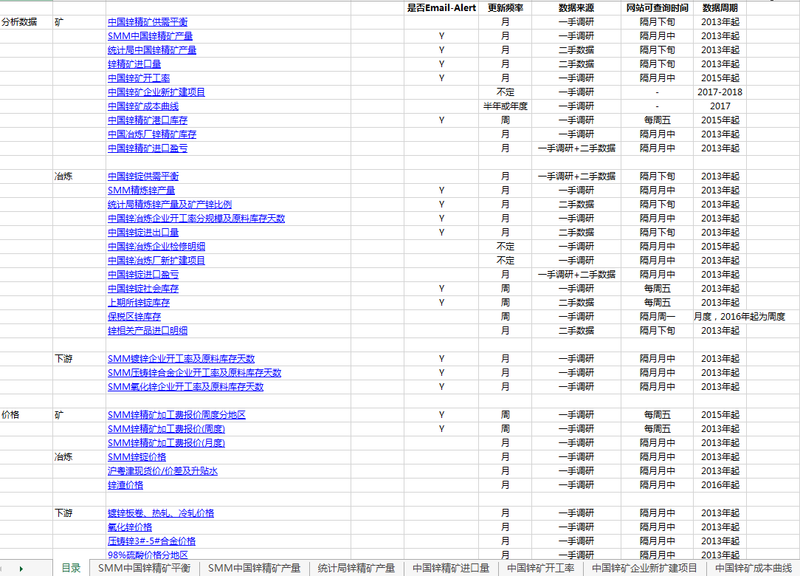This screenshot has width=800, height=576.
Task: Open SMM锌精矿加工费报价周度分地区 link
Action: tap(177, 415)
